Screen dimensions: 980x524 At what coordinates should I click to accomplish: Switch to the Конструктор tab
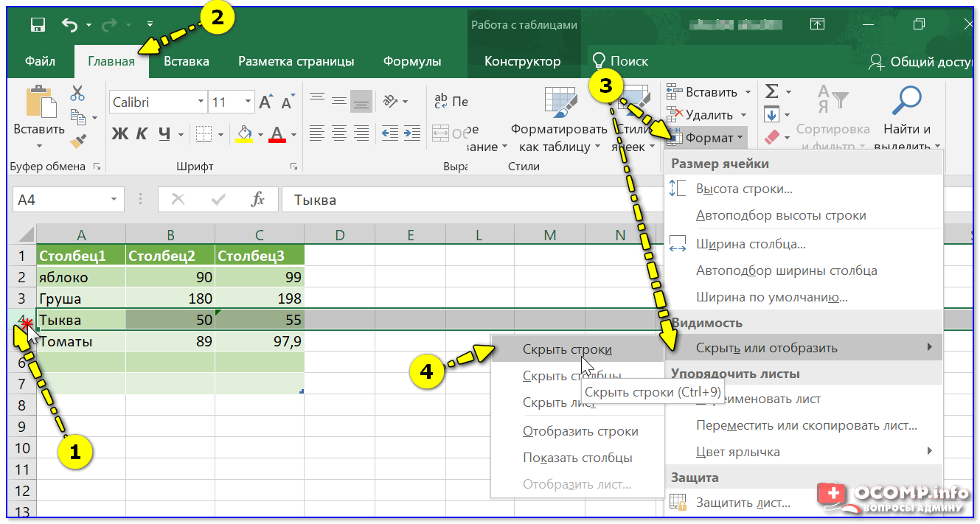[522, 61]
